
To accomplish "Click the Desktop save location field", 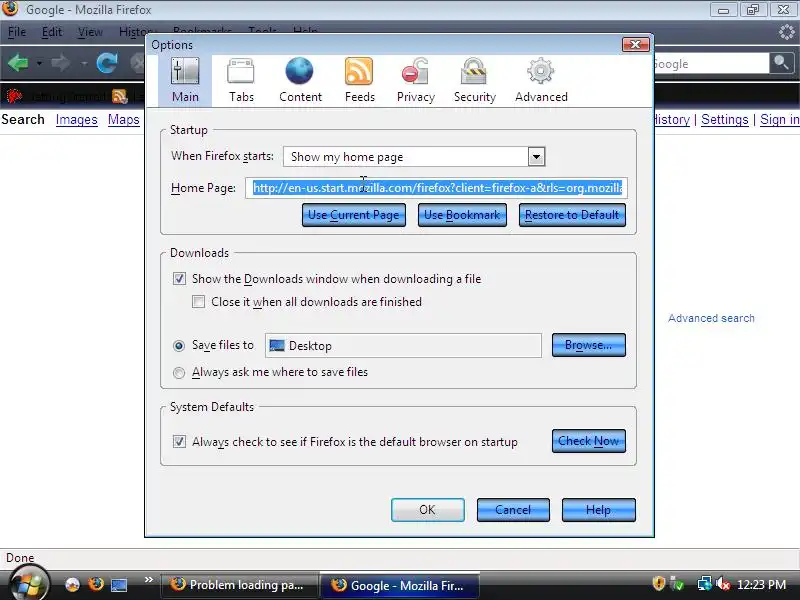I will (403, 345).
